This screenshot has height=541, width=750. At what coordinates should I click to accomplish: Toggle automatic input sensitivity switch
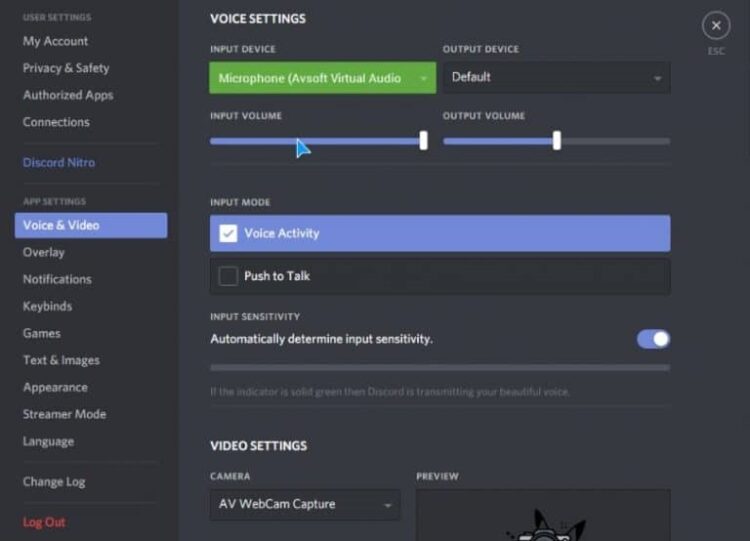pyautogui.click(x=653, y=339)
